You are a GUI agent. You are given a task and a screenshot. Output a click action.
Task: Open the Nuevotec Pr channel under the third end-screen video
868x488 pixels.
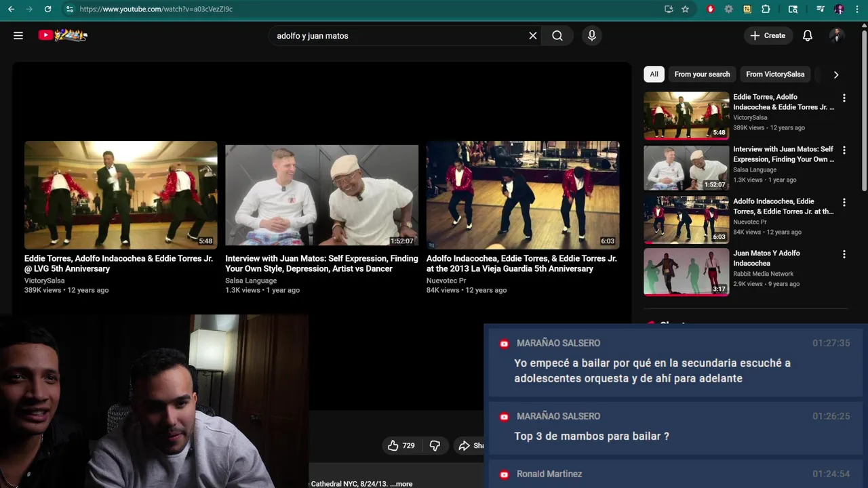(x=446, y=281)
